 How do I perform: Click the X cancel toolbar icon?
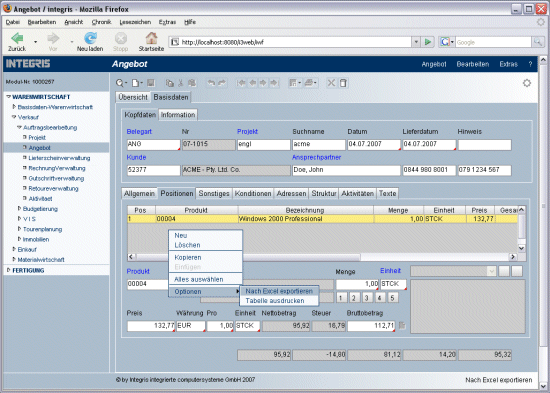[x=331, y=83]
